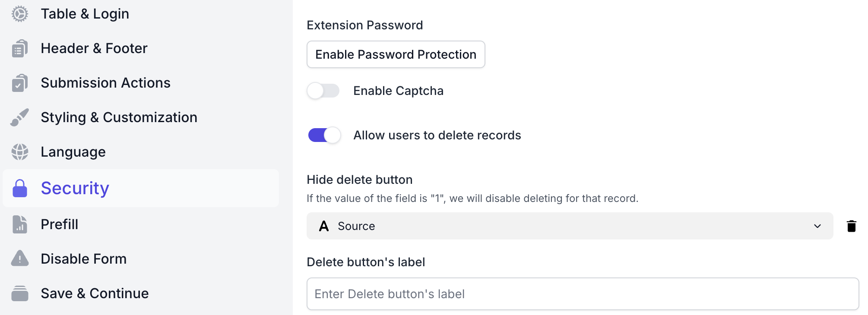
Task: Click the gear icon beside Table & Login
Action: (x=19, y=14)
